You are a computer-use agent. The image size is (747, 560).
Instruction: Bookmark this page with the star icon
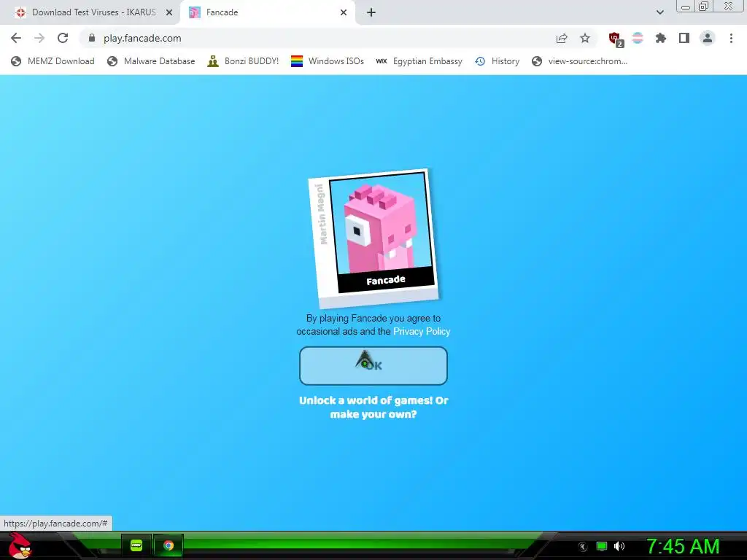[585, 38]
